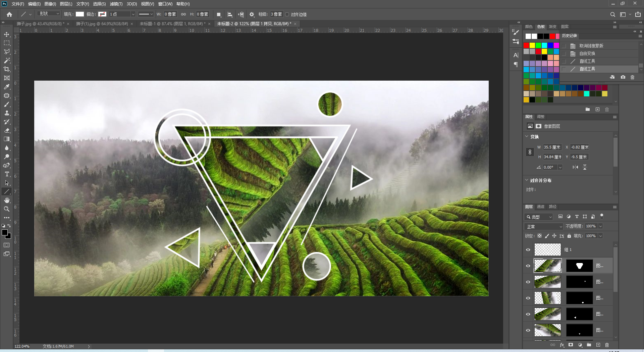Select the Horizontal Type tool
The height and width of the screenshot is (352, 644).
tap(7, 174)
